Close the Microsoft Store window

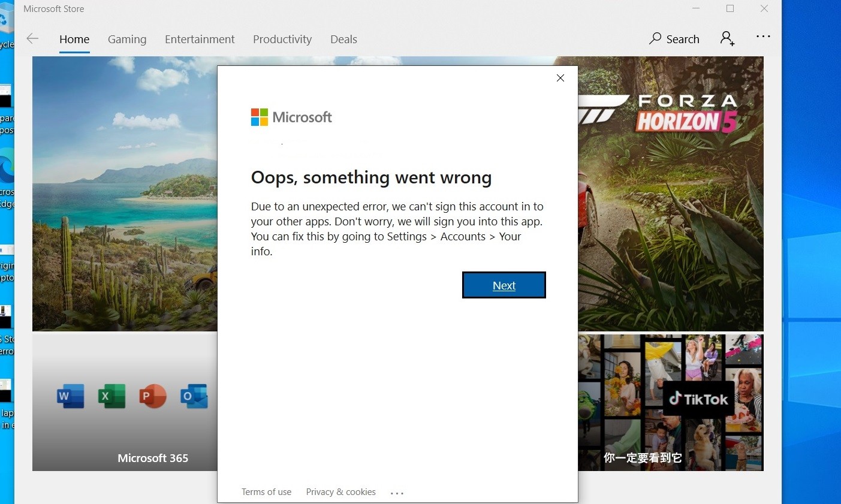(x=764, y=8)
